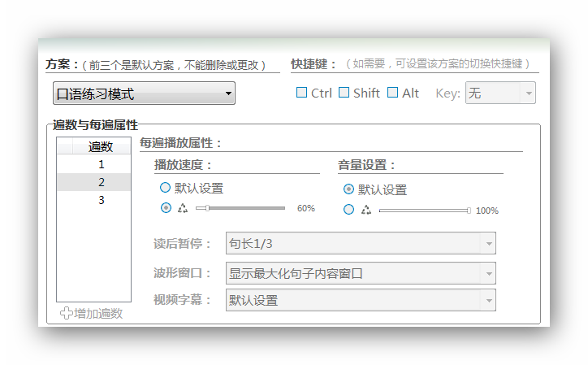588x365 pixels.
Task: Select 默认设置 radio under 音量设置
Action: tap(348, 189)
